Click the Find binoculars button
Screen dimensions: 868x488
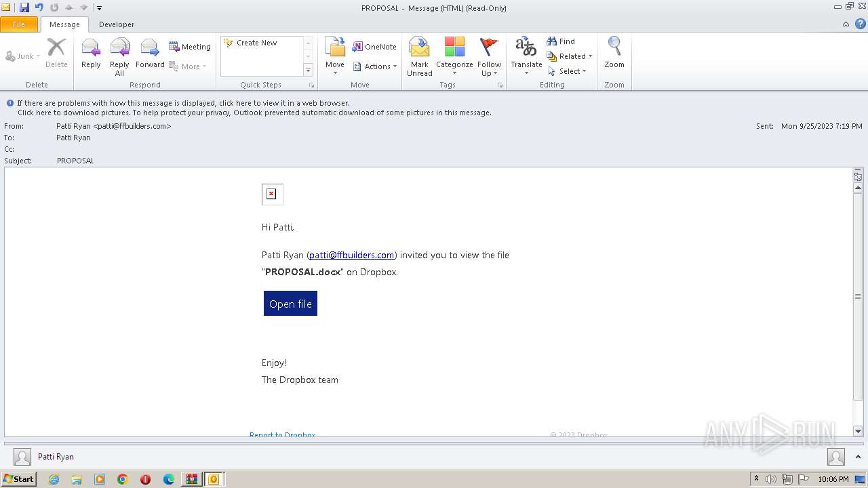click(561, 41)
